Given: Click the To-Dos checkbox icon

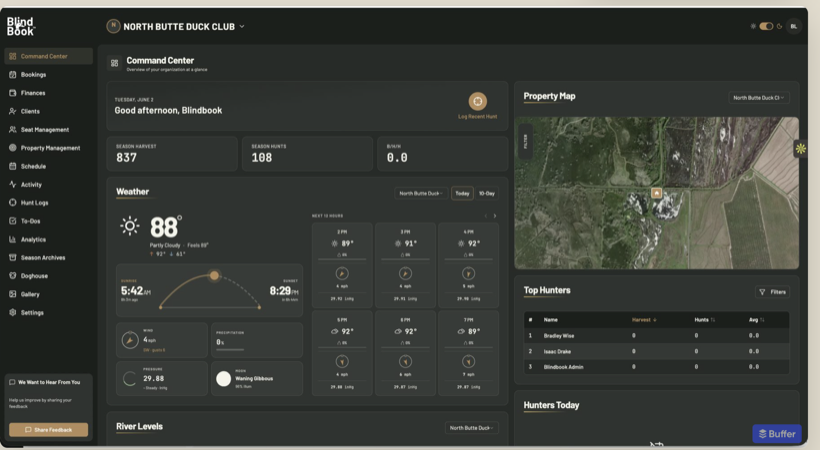Looking at the screenshot, I should coord(13,221).
